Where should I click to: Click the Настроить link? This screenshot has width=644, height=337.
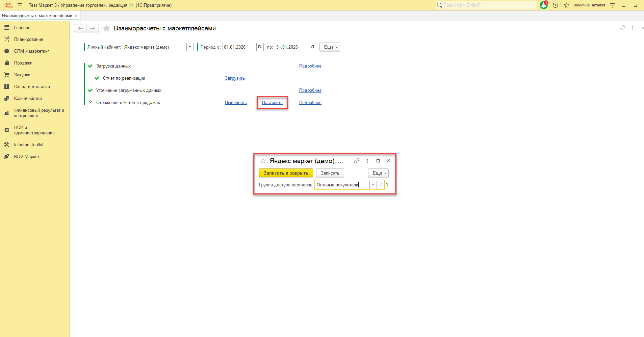click(272, 103)
